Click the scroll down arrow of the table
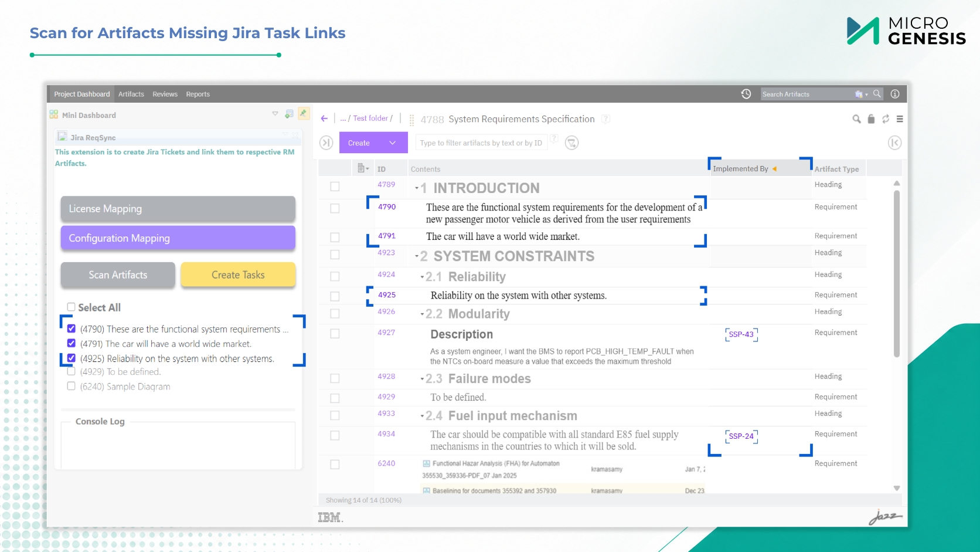 pyautogui.click(x=897, y=488)
